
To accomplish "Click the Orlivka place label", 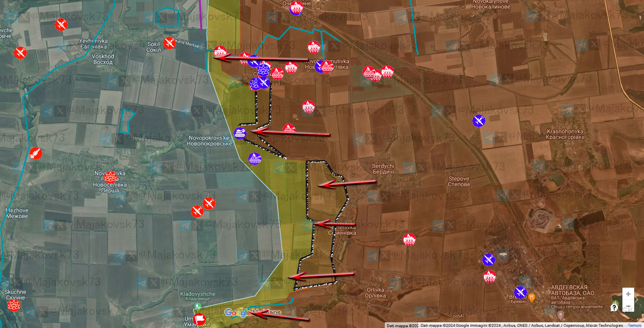I will pyautogui.click(x=375, y=293).
